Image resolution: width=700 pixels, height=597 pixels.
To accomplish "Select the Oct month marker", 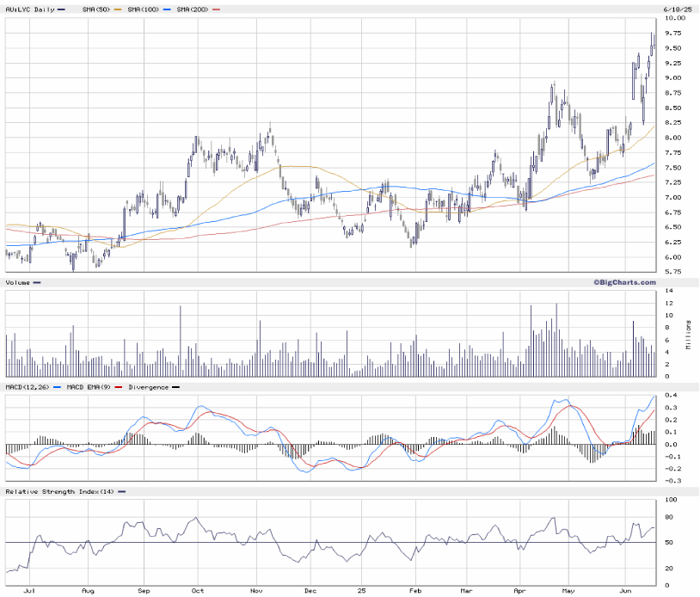I will pyautogui.click(x=198, y=592).
